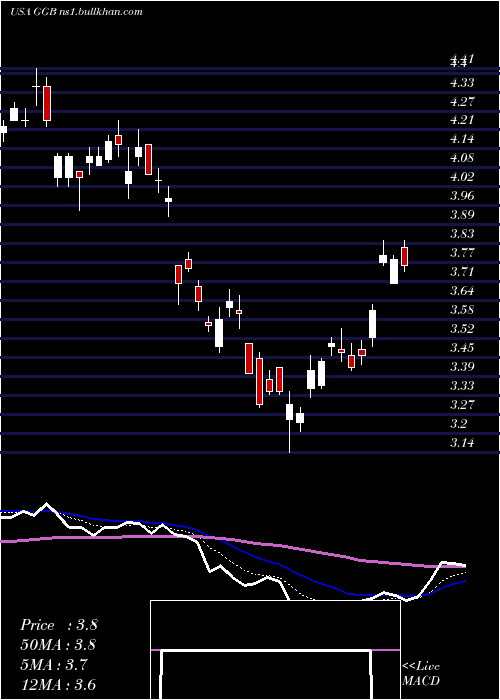Click the 4.21 price axis label
The height and width of the screenshot is (700, 500).
click(x=462, y=121)
